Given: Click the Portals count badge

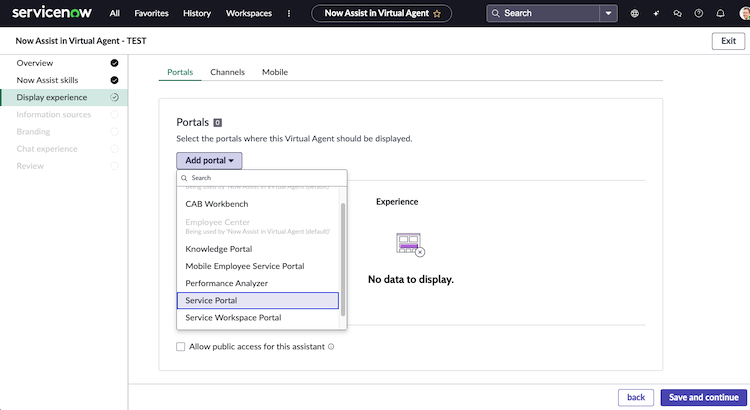Looking at the screenshot, I should (x=217, y=122).
